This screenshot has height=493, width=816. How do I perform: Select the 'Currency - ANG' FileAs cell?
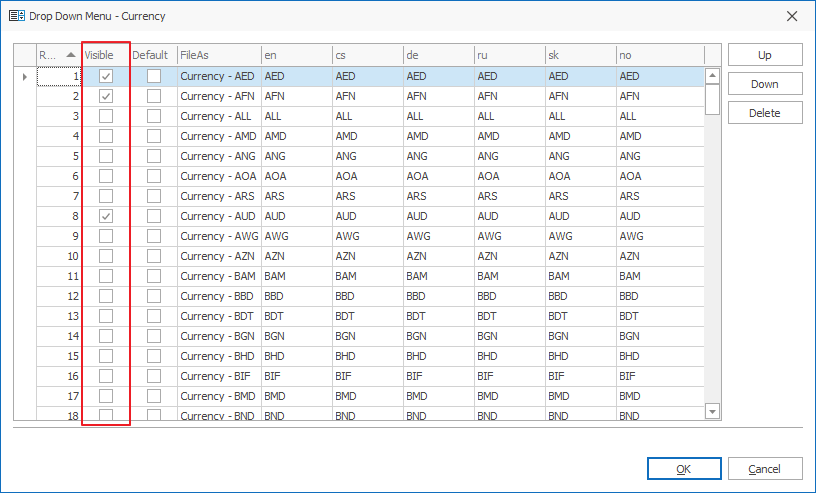tap(219, 156)
